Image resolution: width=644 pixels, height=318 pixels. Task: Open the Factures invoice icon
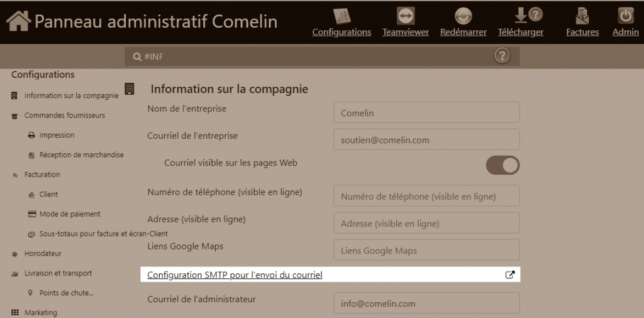pyautogui.click(x=582, y=16)
